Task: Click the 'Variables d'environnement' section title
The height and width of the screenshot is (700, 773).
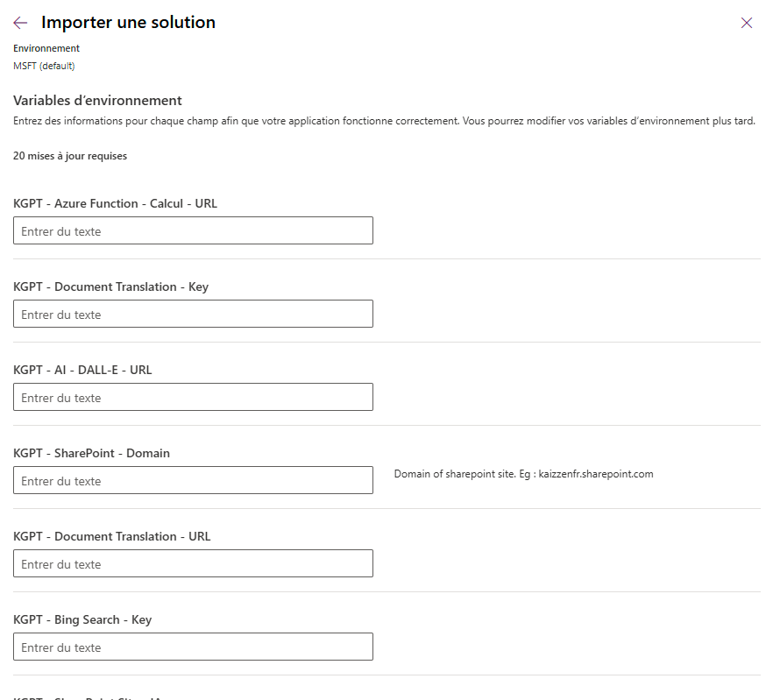Action: 97,101
